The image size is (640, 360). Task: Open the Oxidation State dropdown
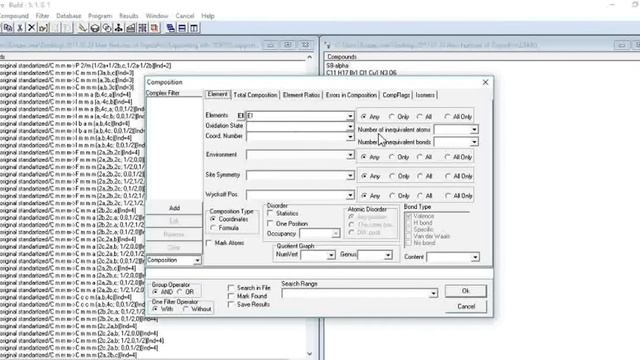pos(350,126)
